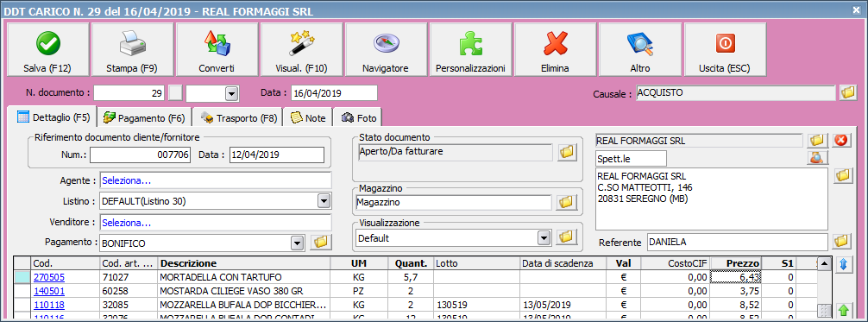Select cell MORTADELLA CON TARTUFO
Screen dimensions: 868x322
244,276
